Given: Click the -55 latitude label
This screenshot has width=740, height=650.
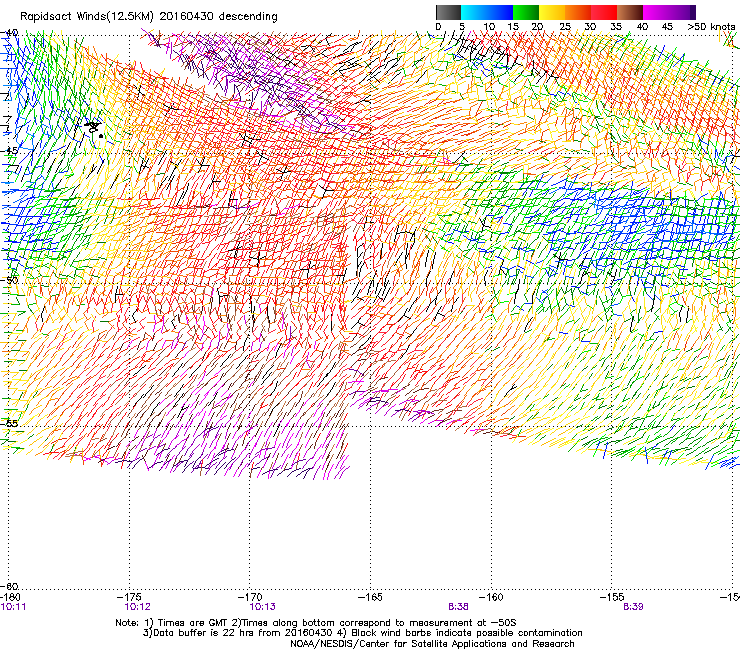Looking at the screenshot, I should (9, 423).
